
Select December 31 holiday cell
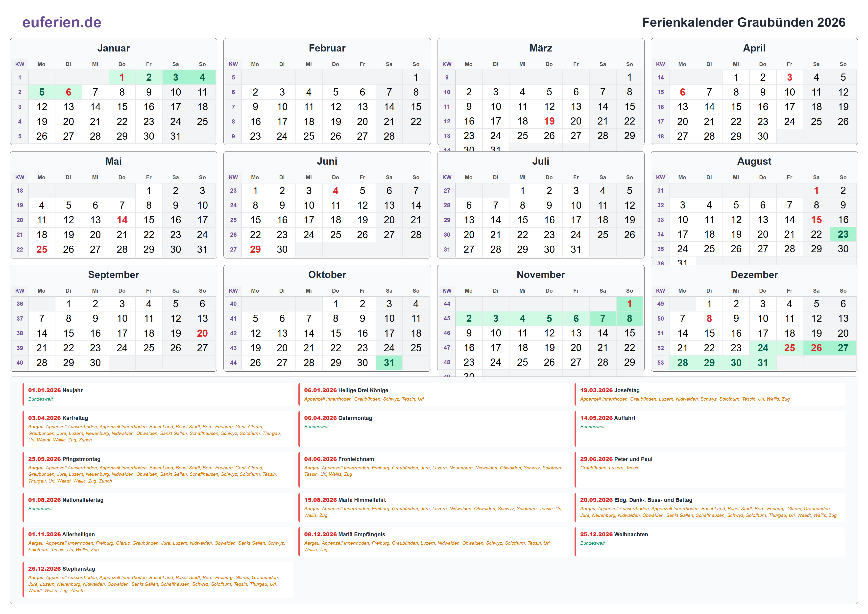tap(763, 363)
